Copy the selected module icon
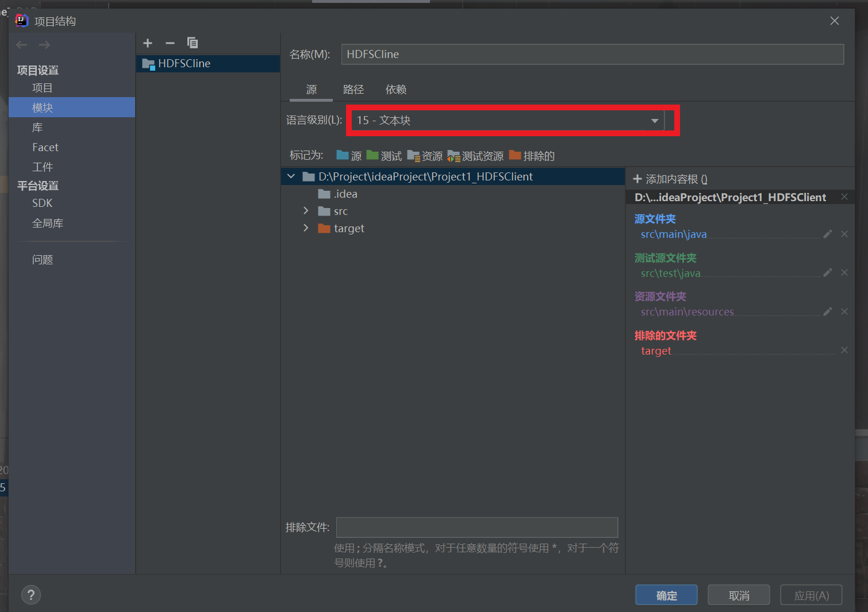868x612 pixels. (193, 43)
